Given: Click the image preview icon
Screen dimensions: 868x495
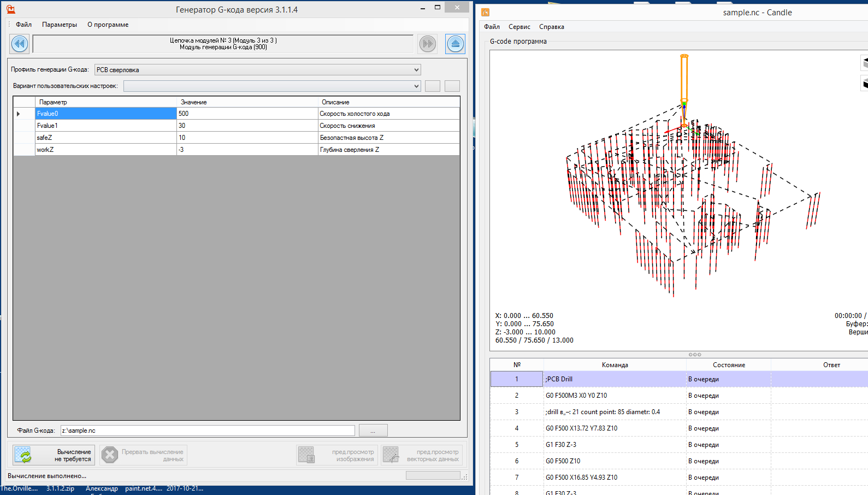Looking at the screenshot, I should pyautogui.click(x=306, y=455).
